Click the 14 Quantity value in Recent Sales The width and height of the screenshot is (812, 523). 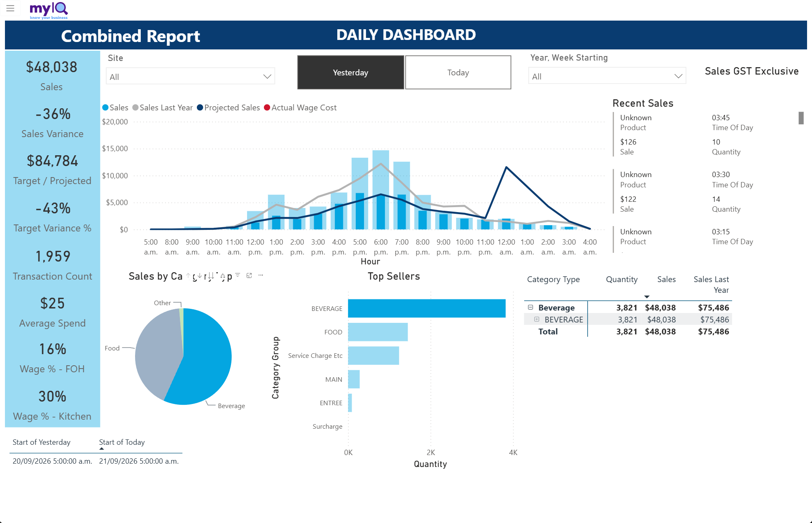[716, 199]
